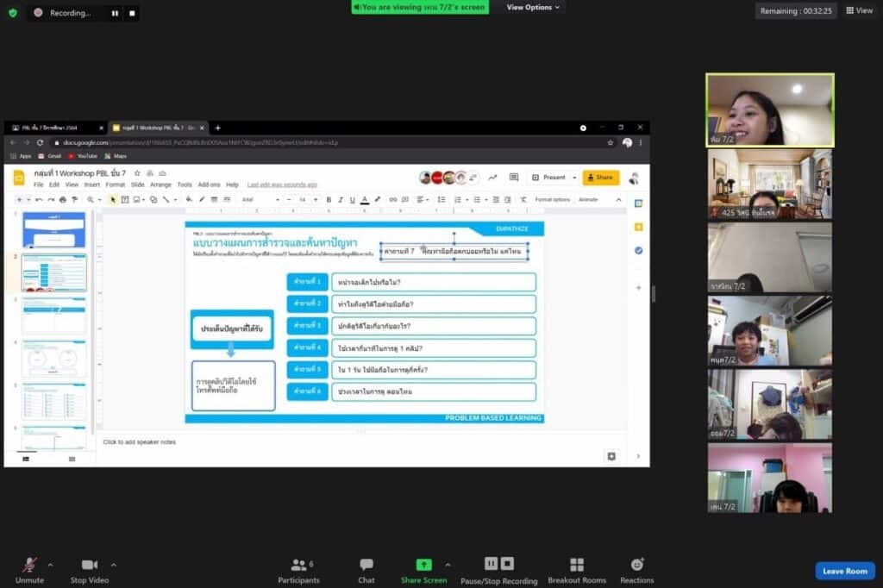Image resolution: width=883 pixels, height=588 pixels.
Task: Expand audio options arrow beside Unmute
Action: (50, 565)
